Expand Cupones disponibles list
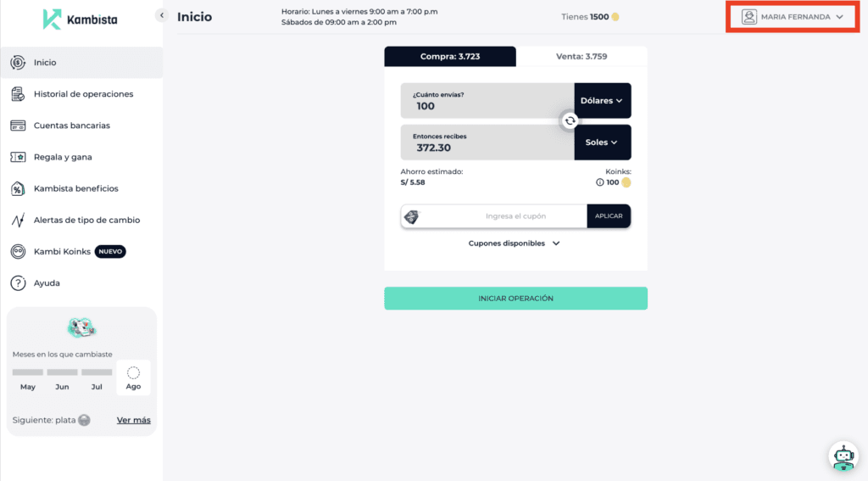 515,243
